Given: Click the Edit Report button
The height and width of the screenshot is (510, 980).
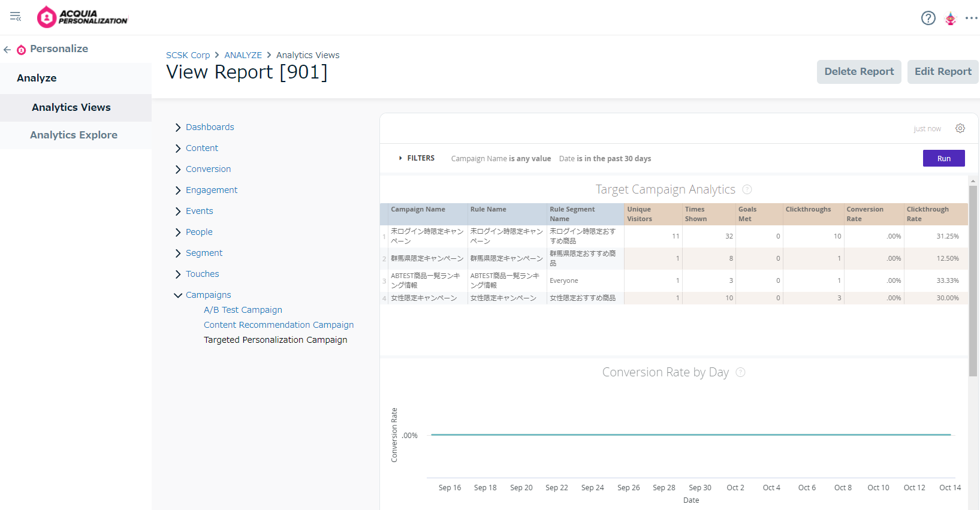Looking at the screenshot, I should (x=943, y=72).
